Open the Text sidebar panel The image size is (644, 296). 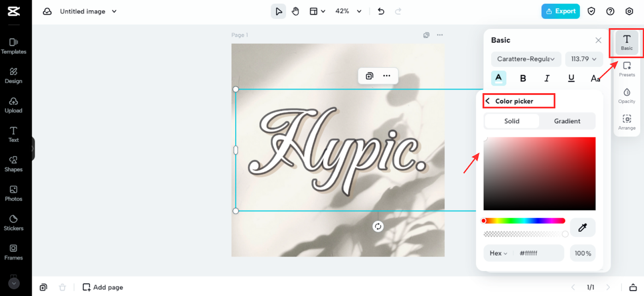coord(14,134)
